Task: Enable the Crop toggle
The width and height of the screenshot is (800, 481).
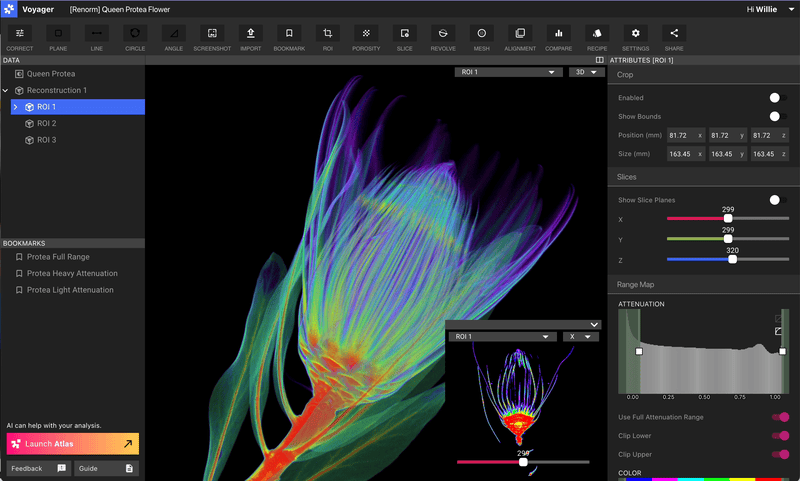Action: tap(777, 98)
